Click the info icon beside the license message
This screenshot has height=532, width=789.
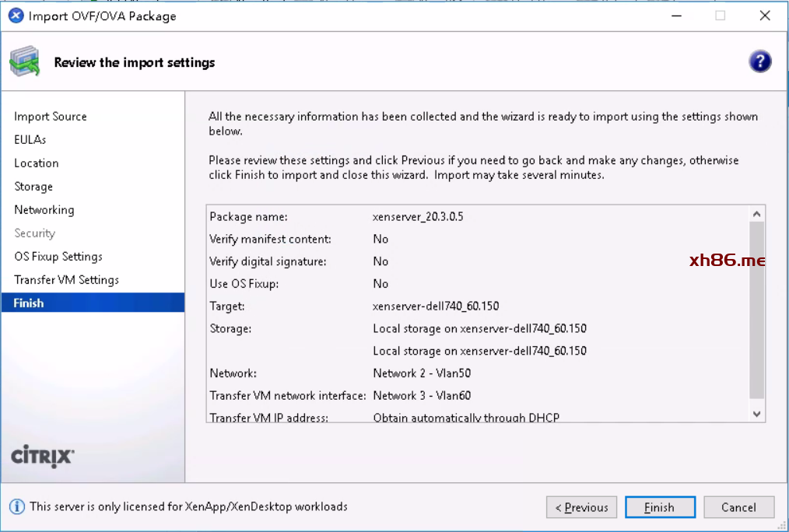(16, 507)
